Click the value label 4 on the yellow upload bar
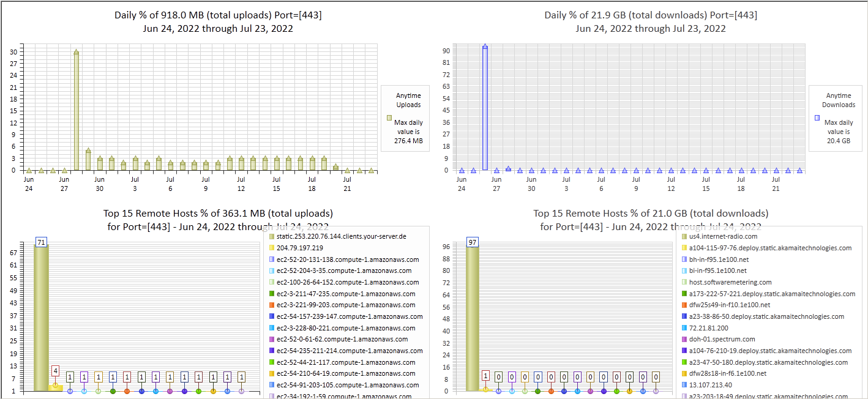 (x=56, y=371)
